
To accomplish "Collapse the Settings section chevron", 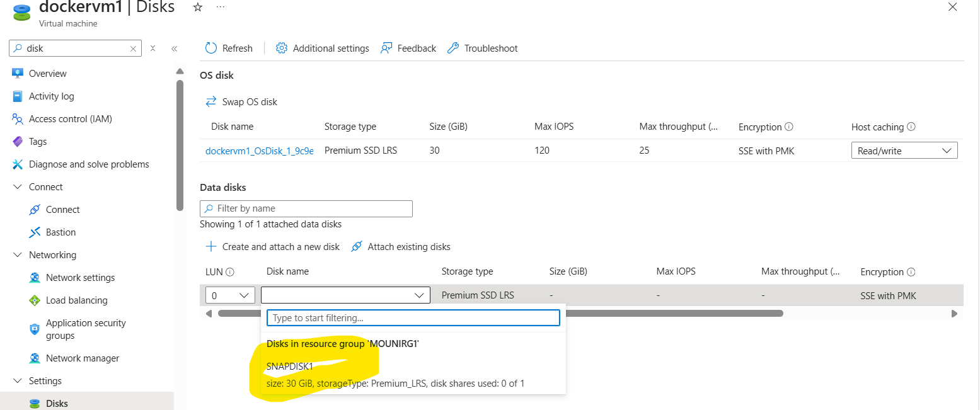I will [18, 381].
